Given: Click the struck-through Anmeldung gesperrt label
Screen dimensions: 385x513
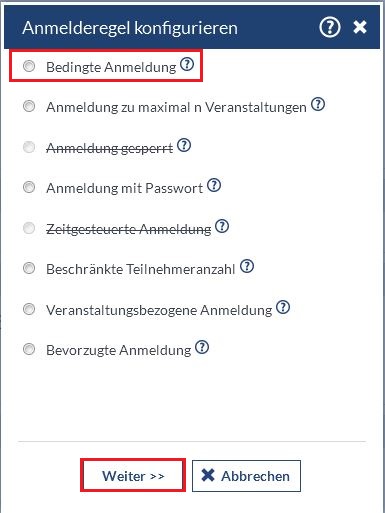Looking at the screenshot, I should 110,148.
